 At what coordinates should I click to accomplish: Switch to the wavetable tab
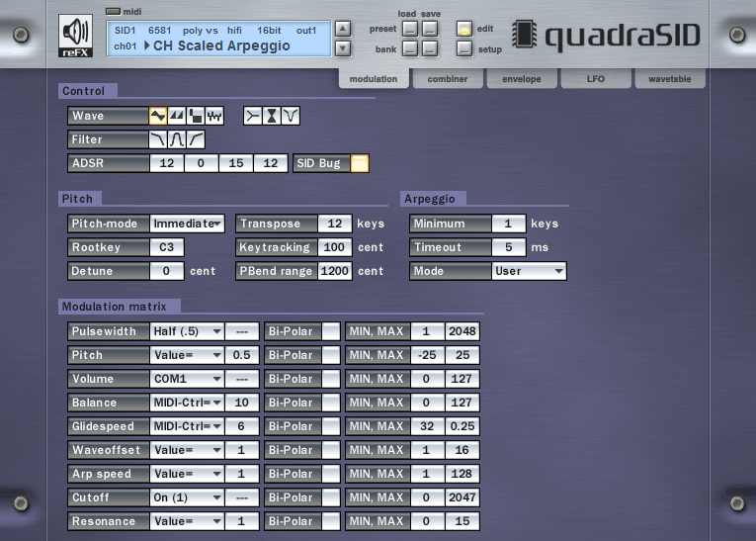670,79
